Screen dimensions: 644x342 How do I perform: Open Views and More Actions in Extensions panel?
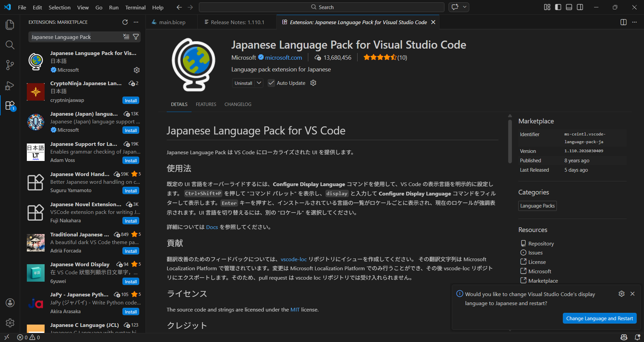pyautogui.click(x=136, y=22)
